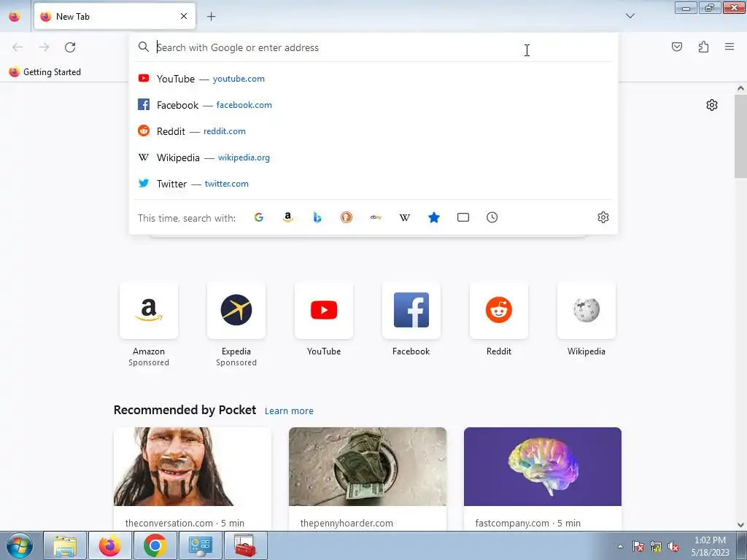The height and width of the screenshot is (560, 747).
Task: Click the Firefox View icon left of tabs
Action: 15,16
